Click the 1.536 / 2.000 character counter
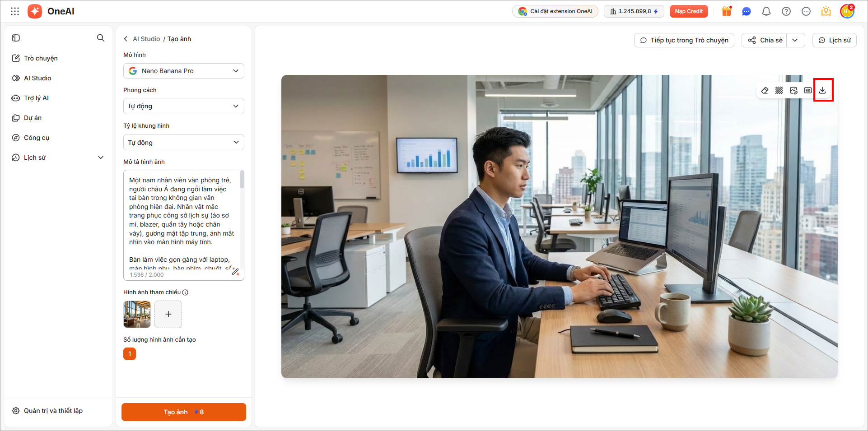The image size is (868, 431). click(x=147, y=275)
